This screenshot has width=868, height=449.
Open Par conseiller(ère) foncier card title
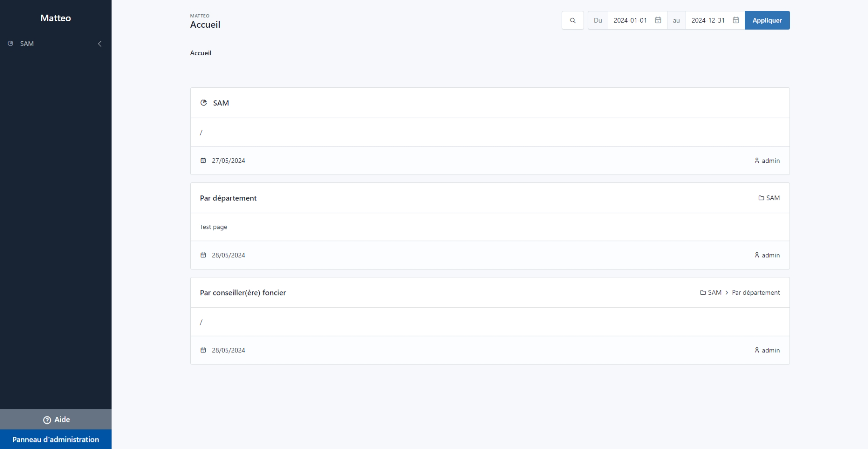243,293
